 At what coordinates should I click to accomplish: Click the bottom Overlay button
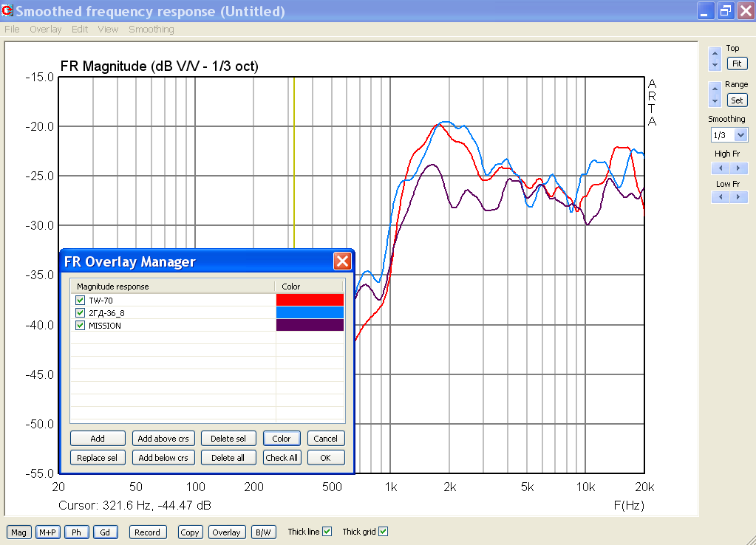pos(227,532)
